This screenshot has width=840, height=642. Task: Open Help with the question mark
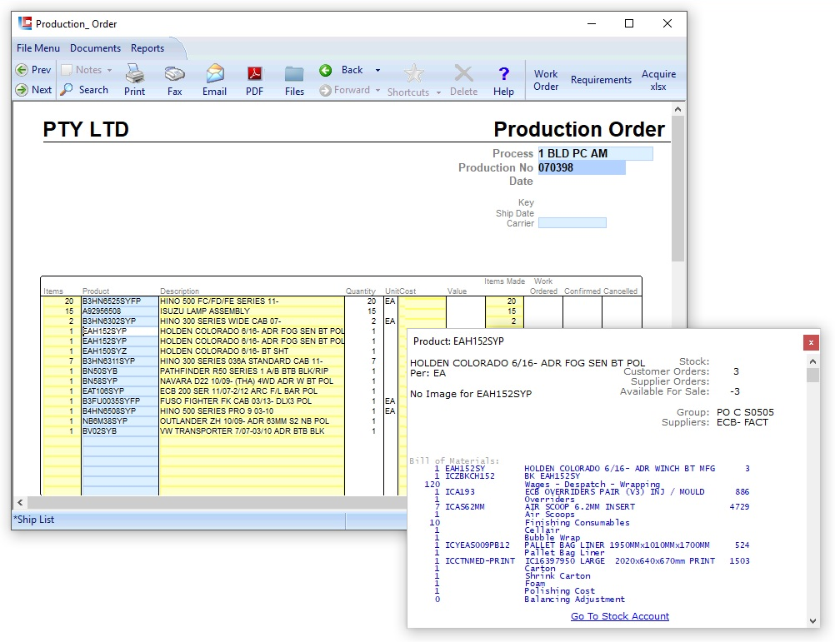pos(503,79)
